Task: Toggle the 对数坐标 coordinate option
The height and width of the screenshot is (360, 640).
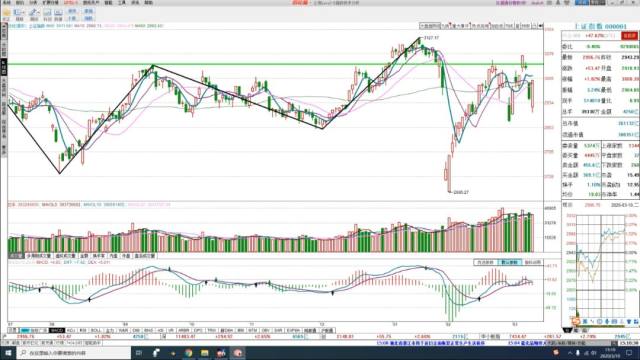Action: pos(486,262)
